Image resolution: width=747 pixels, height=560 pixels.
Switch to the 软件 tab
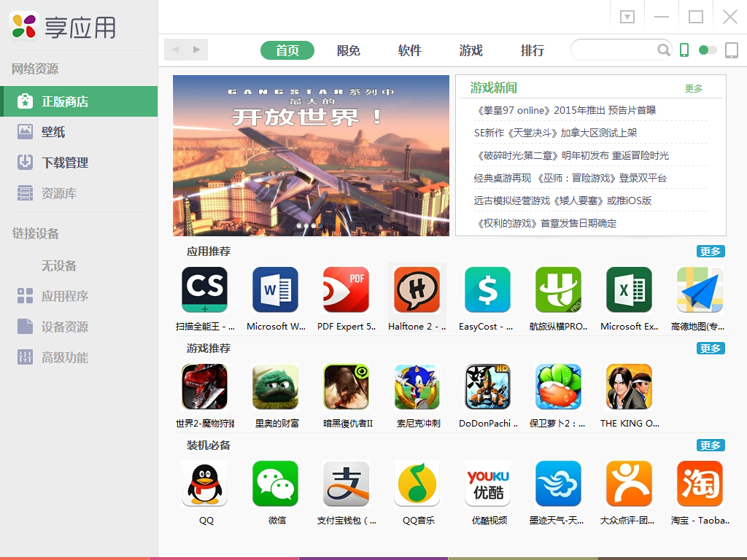point(410,50)
